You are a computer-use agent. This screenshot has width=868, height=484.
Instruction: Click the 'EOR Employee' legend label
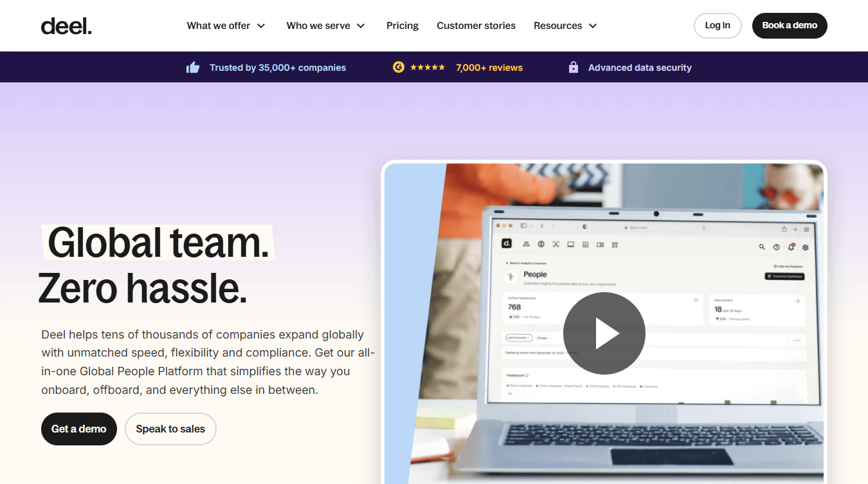(x=599, y=386)
